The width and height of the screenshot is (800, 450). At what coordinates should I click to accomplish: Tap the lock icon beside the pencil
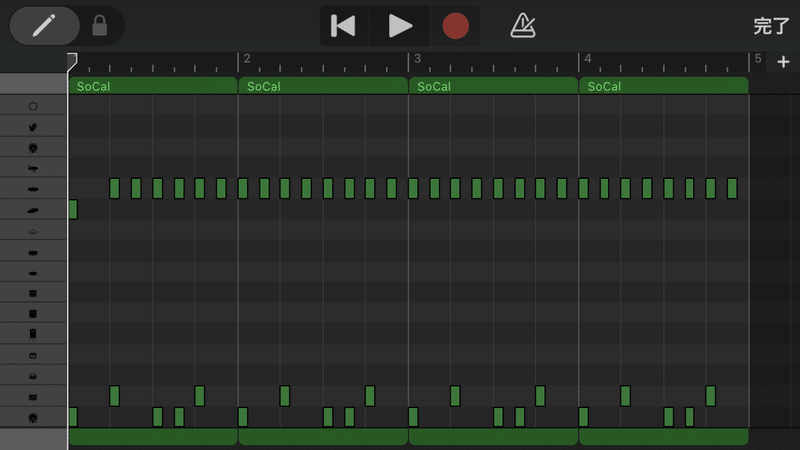(x=99, y=26)
